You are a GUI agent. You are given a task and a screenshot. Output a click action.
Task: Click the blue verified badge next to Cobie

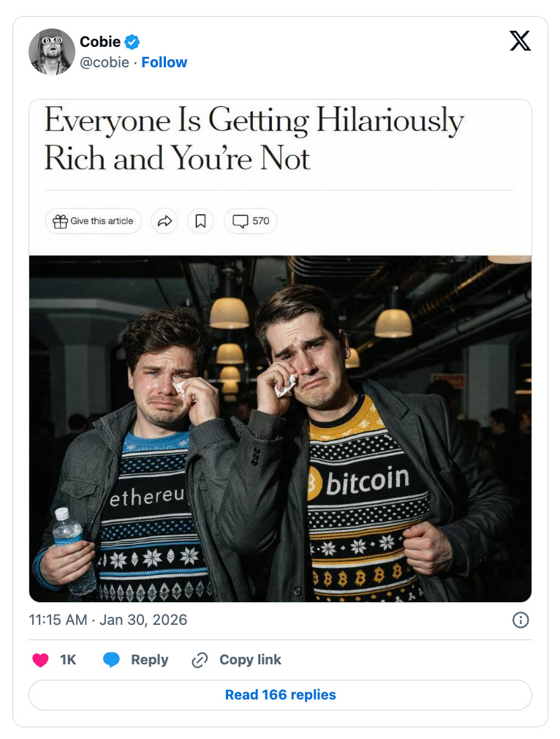(x=132, y=42)
